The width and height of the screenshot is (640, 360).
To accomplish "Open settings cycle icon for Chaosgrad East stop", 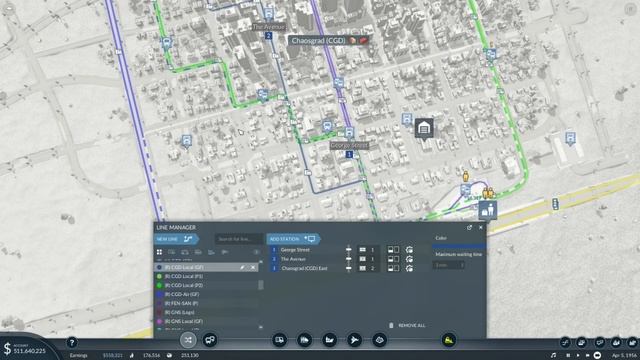I will click(x=409, y=268).
